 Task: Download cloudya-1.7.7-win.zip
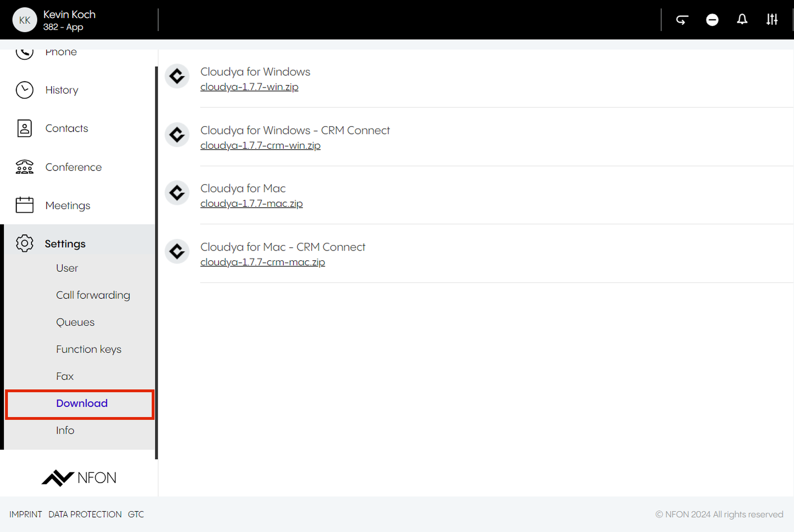point(249,87)
